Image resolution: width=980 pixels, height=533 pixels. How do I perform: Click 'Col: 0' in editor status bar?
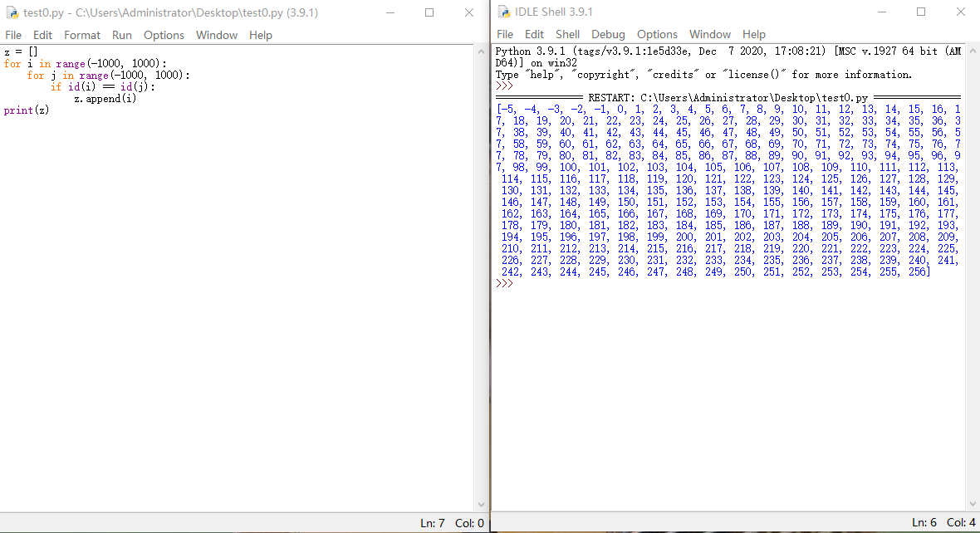click(x=469, y=523)
